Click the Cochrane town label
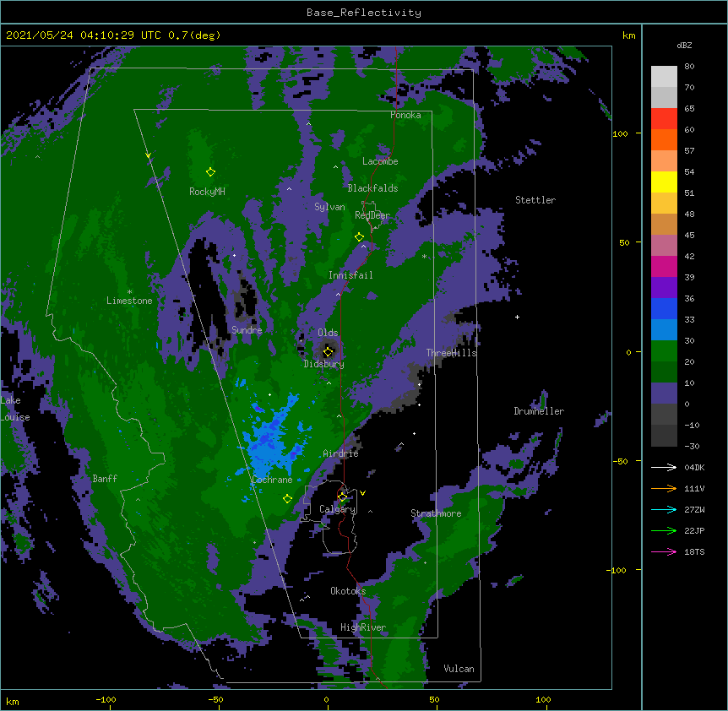This screenshot has width=728, height=711. (x=272, y=480)
